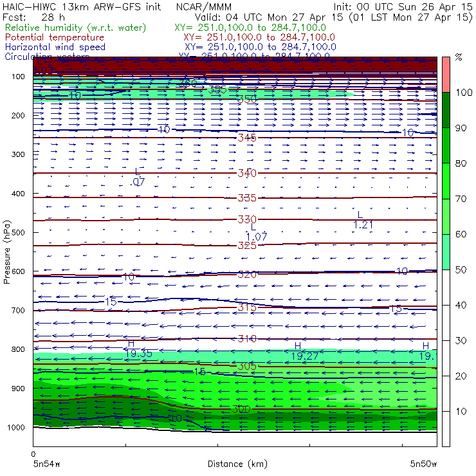
Task: Click the '1000' pressure axis tick label
Action: [x=16, y=427]
